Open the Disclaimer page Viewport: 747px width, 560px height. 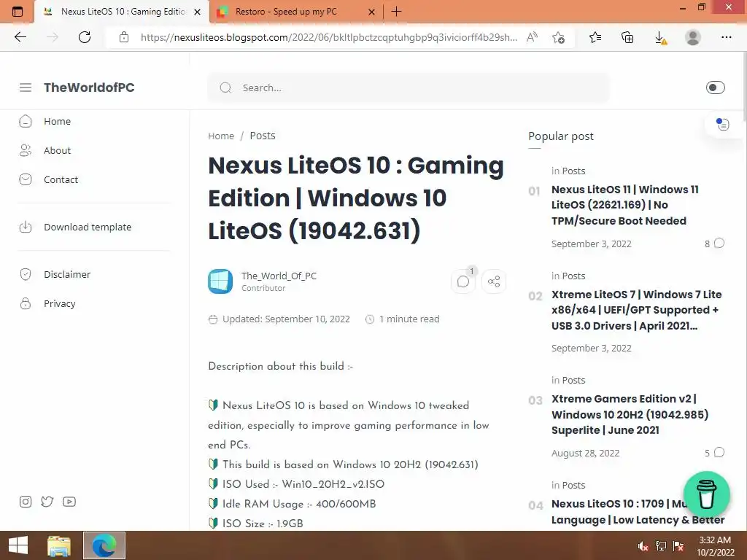click(66, 274)
